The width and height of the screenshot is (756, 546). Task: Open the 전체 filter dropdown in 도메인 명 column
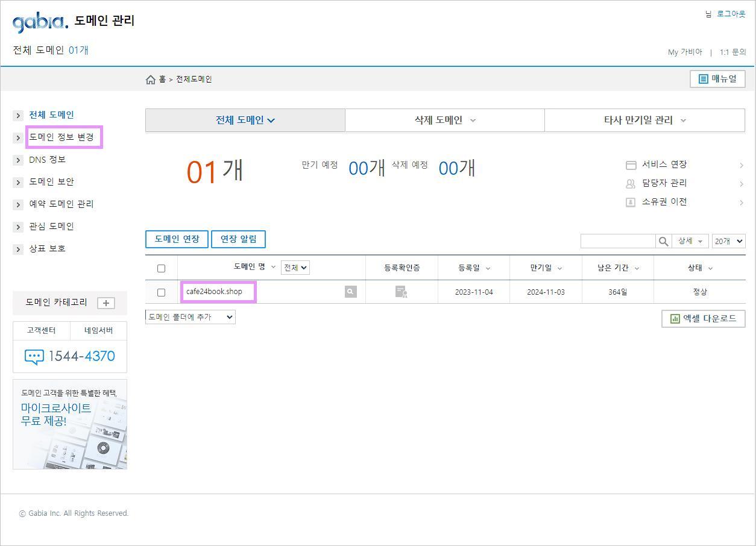(295, 268)
